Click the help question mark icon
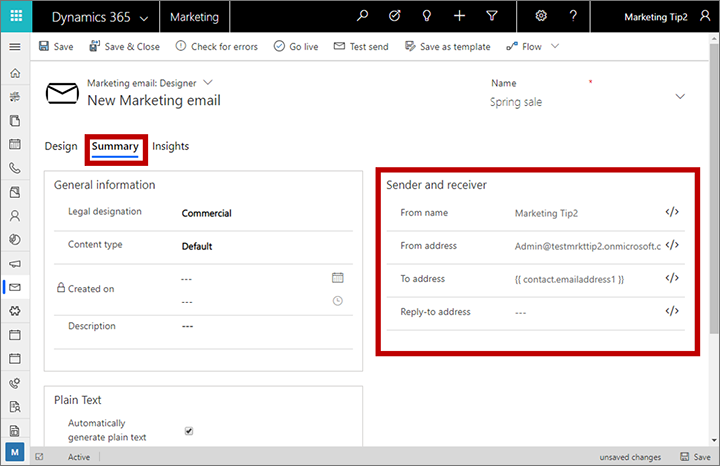 573,17
